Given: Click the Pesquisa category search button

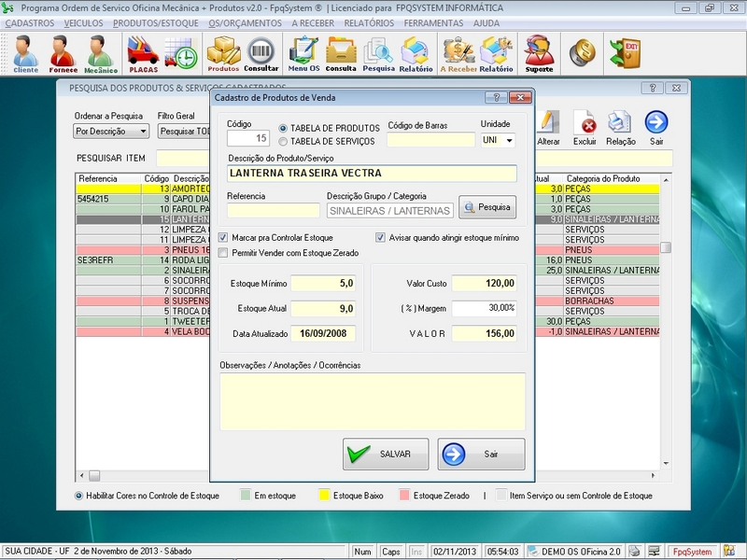Looking at the screenshot, I should tap(487, 207).
